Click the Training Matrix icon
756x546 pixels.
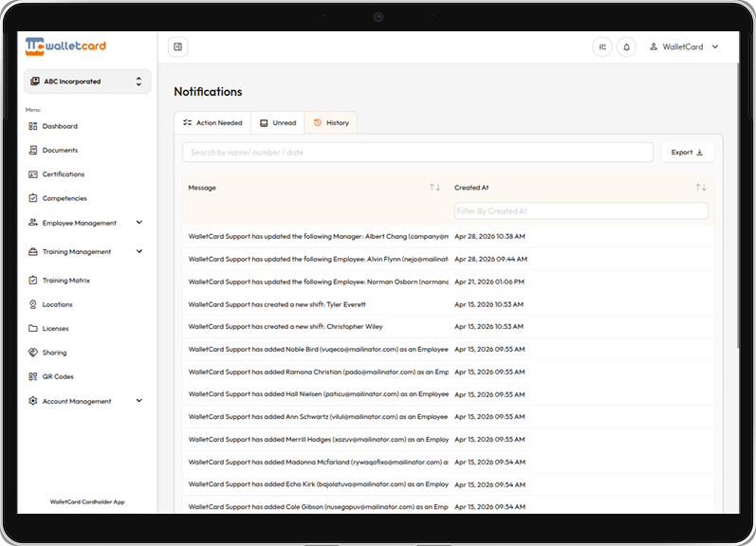pos(33,281)
